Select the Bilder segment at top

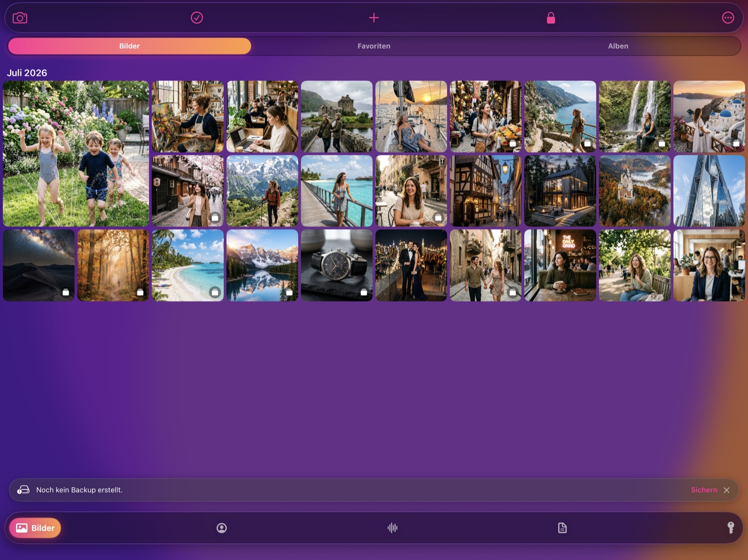[x=129, y=46]
